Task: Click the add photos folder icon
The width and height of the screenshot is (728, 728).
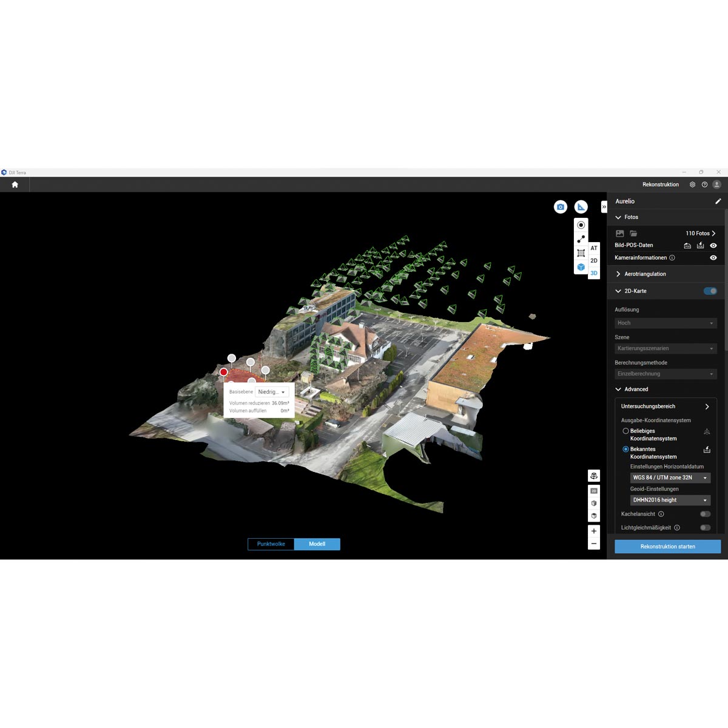Action: click(633, 234)
